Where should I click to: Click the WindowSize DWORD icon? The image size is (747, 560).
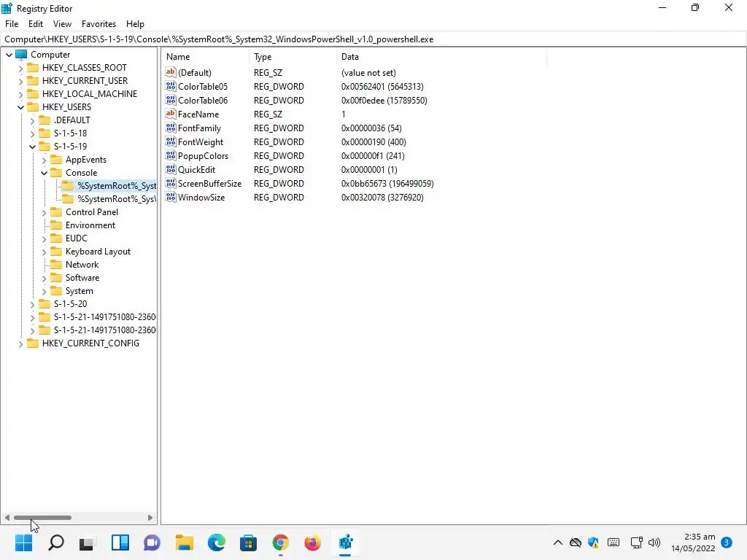pos(171,196)
